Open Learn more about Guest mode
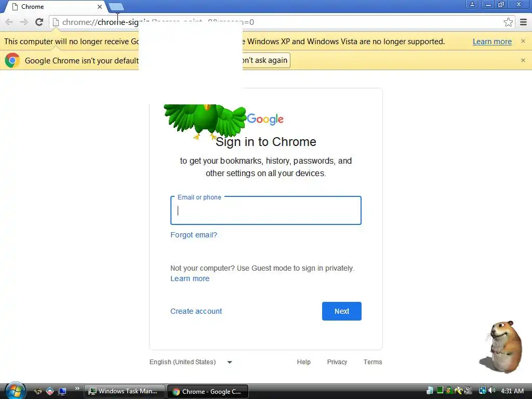The width and height of the screenshot is (532, 399). pos(190,278)
